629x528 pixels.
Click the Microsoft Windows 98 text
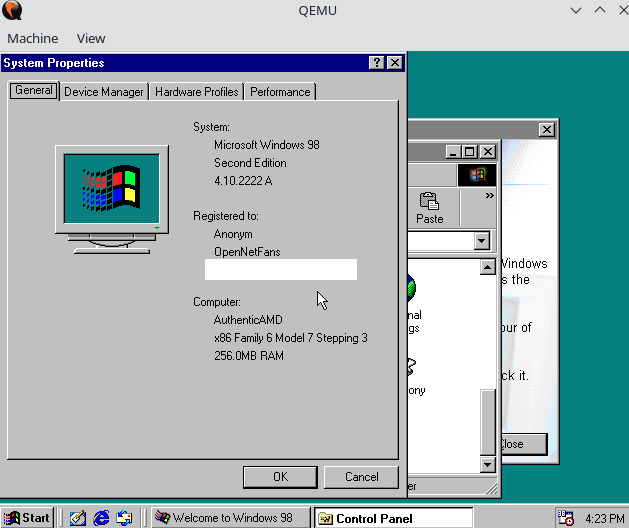pos(267,145)
